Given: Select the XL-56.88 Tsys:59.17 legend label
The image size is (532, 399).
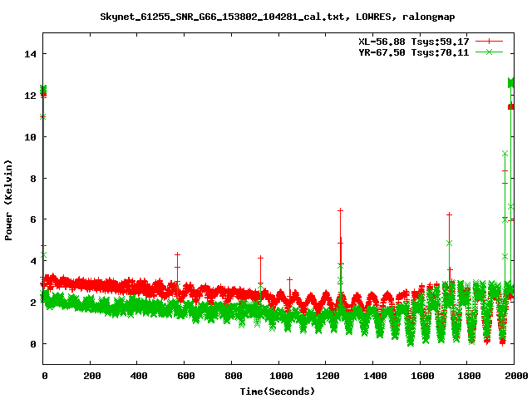Looking at the screenshot, I should click(414, 42).
